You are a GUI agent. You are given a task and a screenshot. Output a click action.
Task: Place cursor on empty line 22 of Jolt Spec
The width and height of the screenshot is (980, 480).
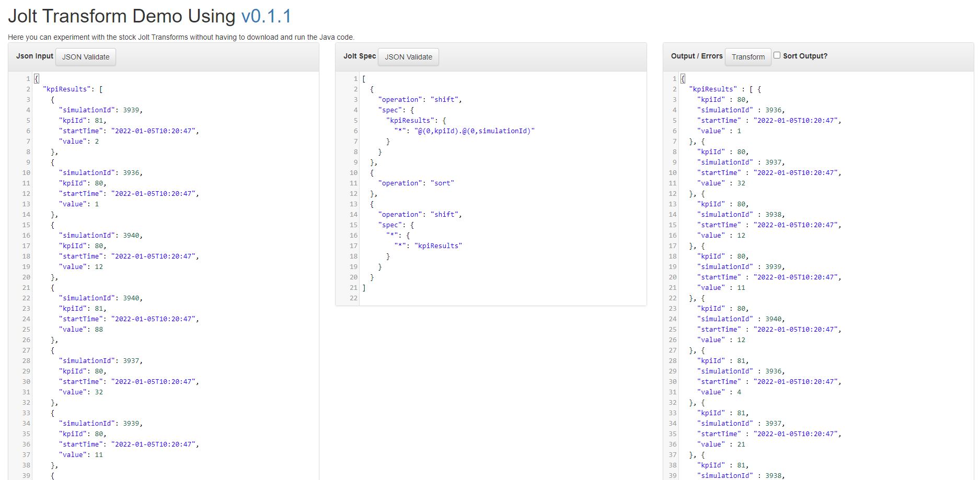pos(503,298)
